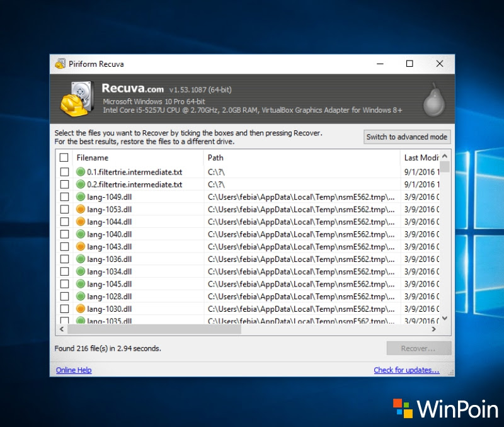The image size is (504, 427).
Task: Click Switch to advanced mode button
Action: [x=407, y=137]
